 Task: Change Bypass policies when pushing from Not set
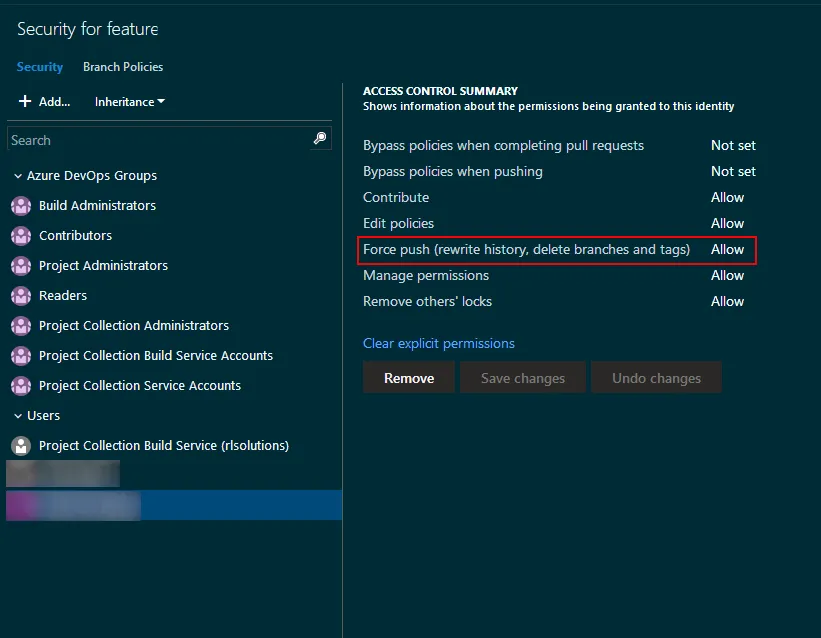[733, 171]
